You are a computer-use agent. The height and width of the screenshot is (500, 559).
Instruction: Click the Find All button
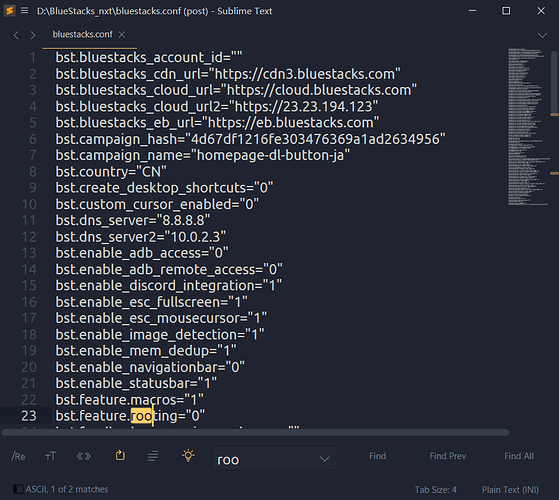tap(519, 456)
